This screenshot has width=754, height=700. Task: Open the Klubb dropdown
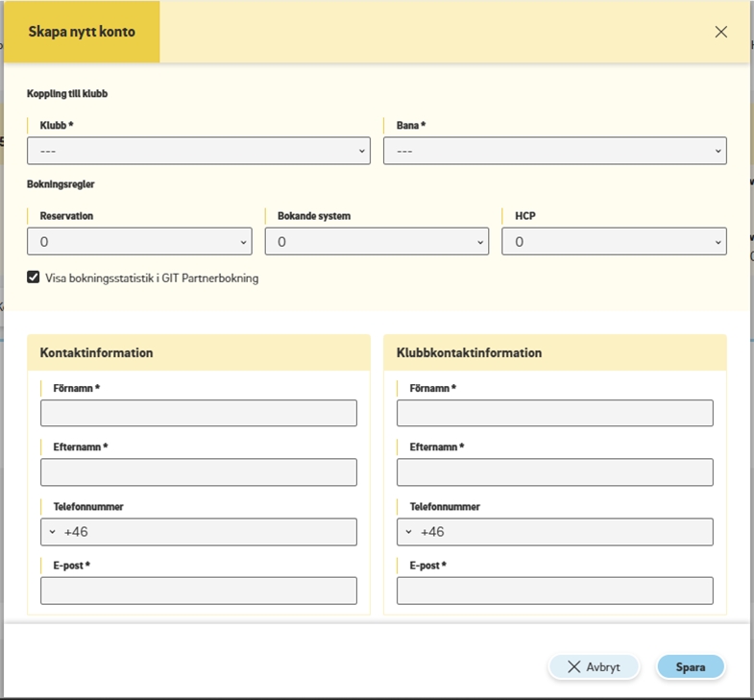click(199, 151)
